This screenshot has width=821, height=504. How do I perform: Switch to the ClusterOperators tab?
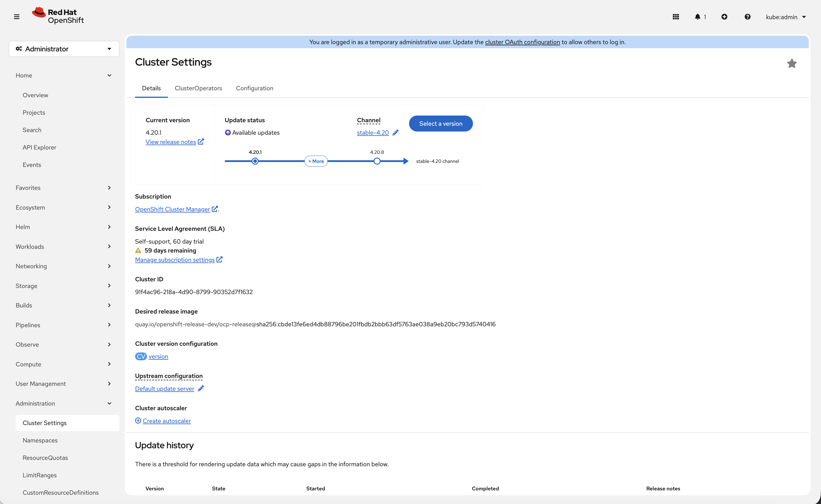pyautogui.click(x=198, y=88)
